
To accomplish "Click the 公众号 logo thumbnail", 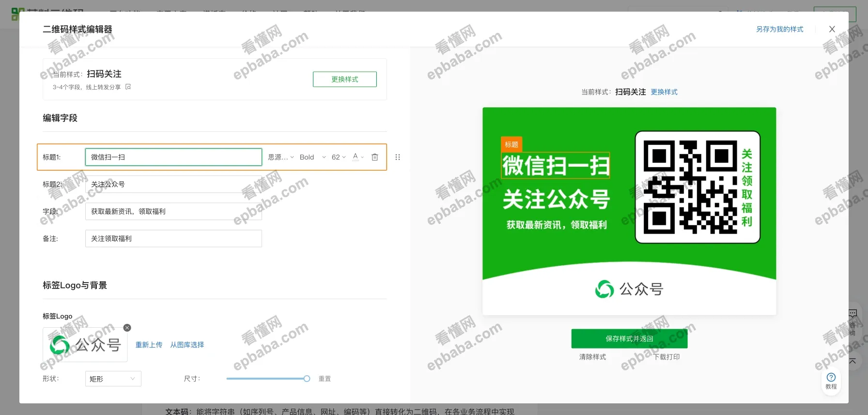I will point(85,345).
